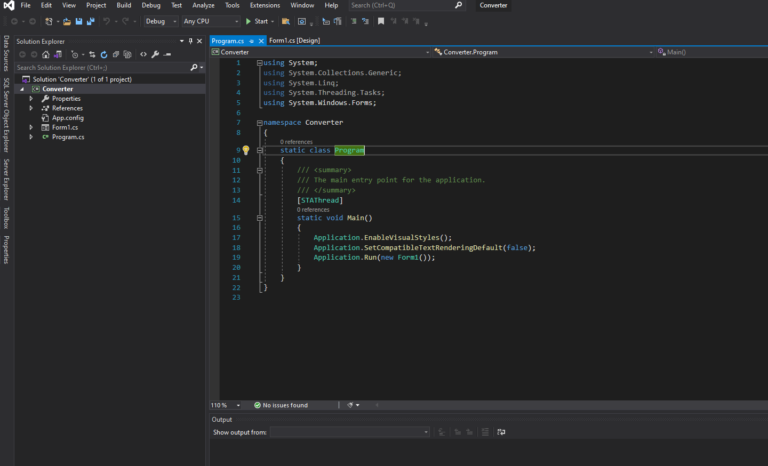The height and width of the screenshot is (466, 768).
Task: Open the SQL Server Object Explorer side tab
Action: coord(6,115)
